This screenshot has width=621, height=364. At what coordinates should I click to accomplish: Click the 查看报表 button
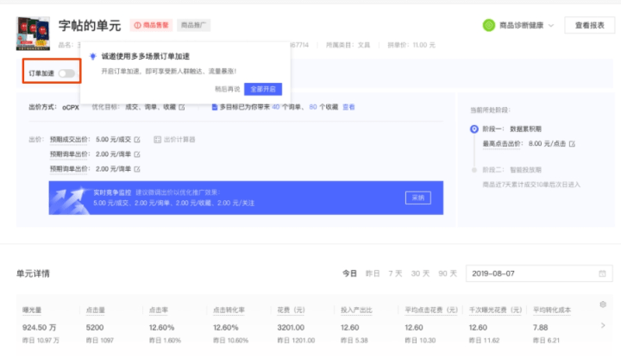point(589,26)
